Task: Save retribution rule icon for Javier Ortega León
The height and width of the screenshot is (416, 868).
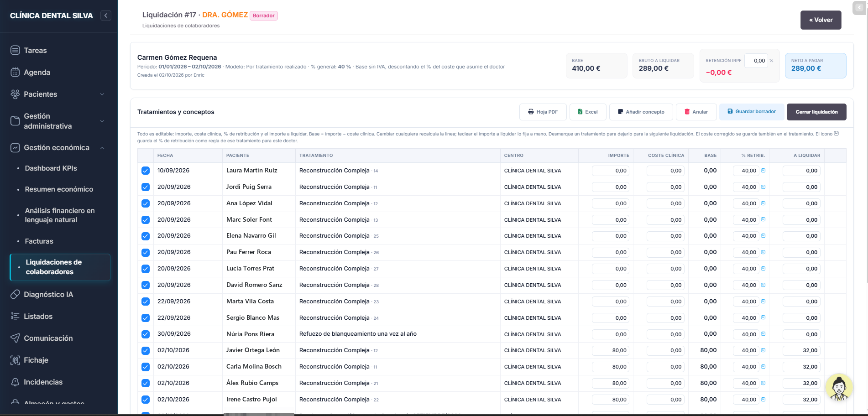Action: tap(763, 350)
